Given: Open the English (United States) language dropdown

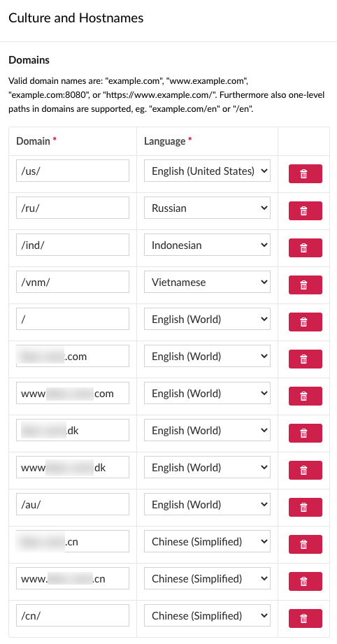Looking at the screenshot, I should (207, 171).
